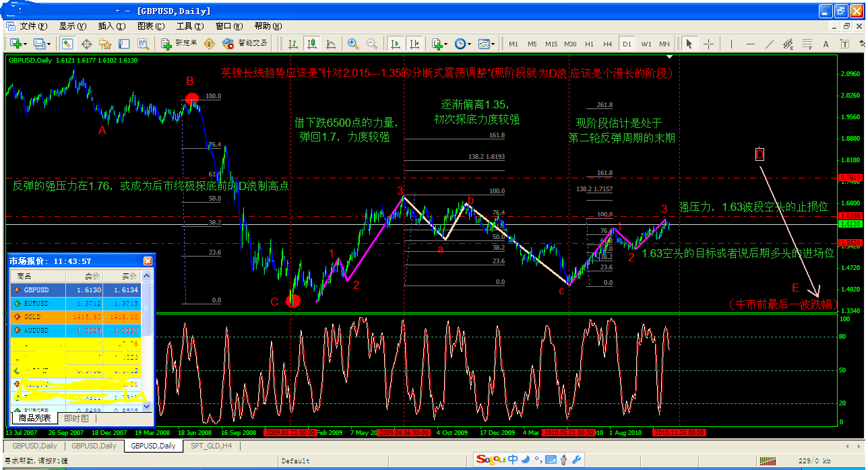The height and width of the screenshot is (470, 868).
Task: Select the Trendline drawing tool
Action: click(x=769, y=44)
